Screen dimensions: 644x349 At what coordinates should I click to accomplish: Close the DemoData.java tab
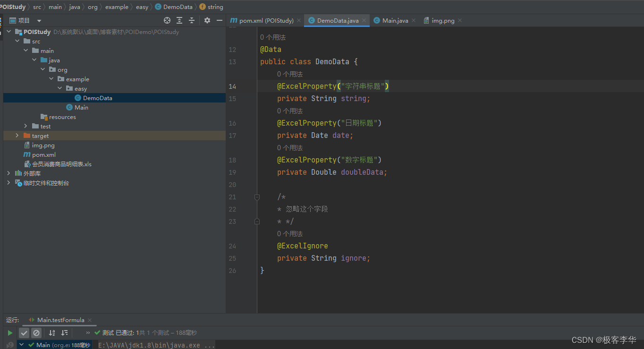click(364, 20)
